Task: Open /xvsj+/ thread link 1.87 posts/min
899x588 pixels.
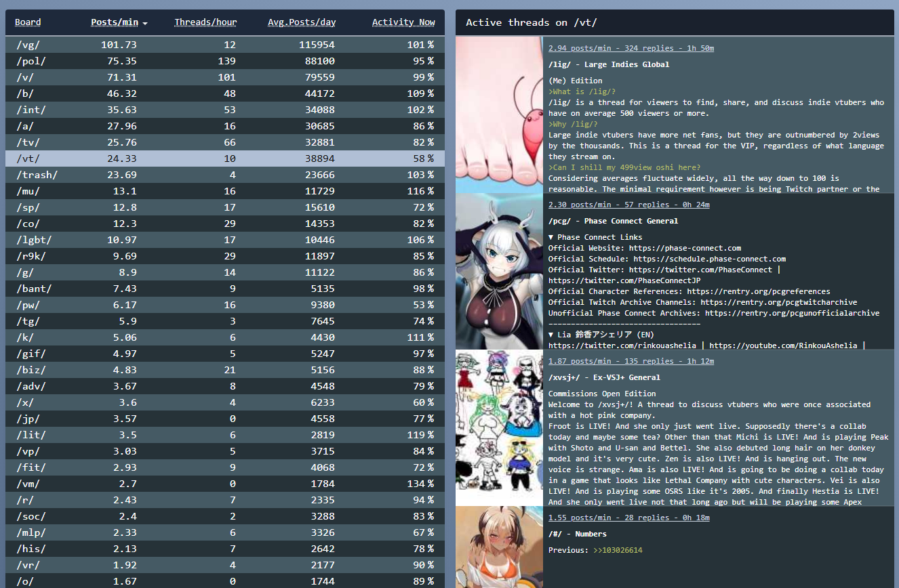Action: pos(631,361)
